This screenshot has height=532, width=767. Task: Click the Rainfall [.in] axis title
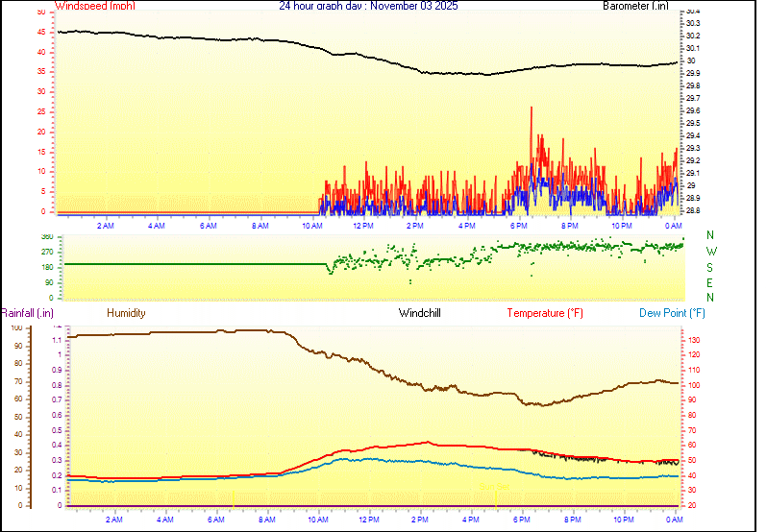(27, 313)
